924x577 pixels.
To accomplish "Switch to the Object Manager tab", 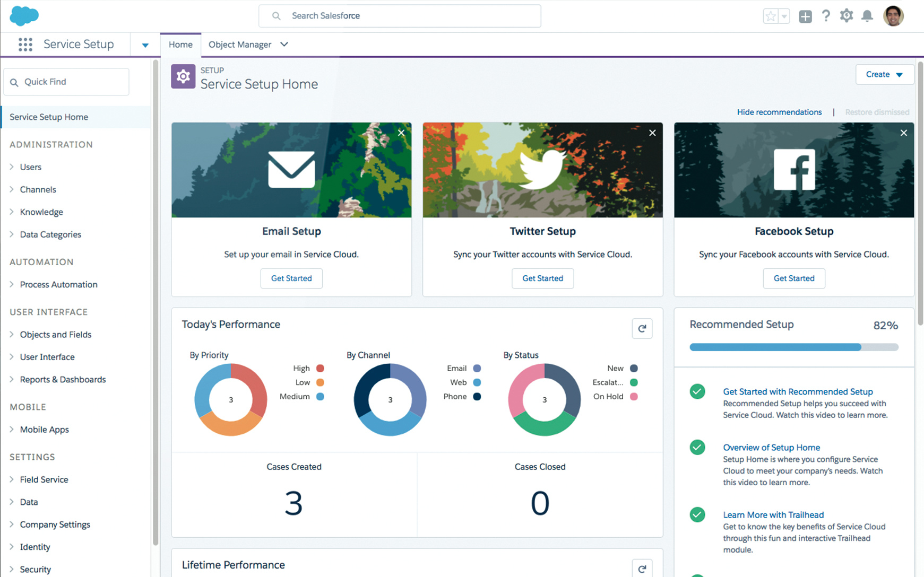I will [240, 45].
